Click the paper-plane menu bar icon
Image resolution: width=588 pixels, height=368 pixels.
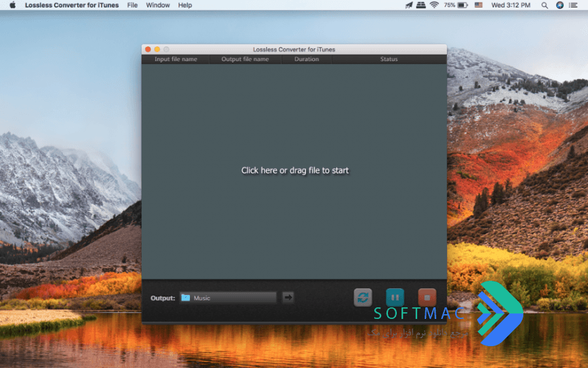click(x=409, y=5)
